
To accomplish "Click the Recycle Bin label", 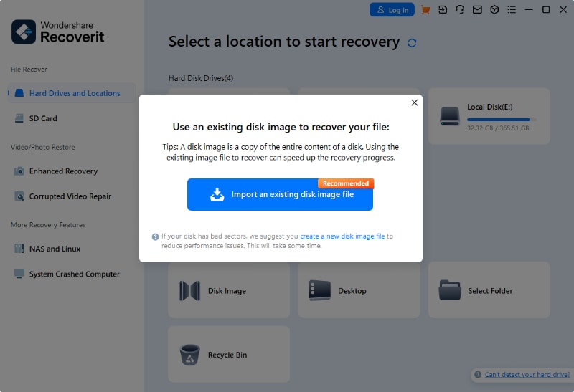I will pyautogui.click(x=227, y=355).
